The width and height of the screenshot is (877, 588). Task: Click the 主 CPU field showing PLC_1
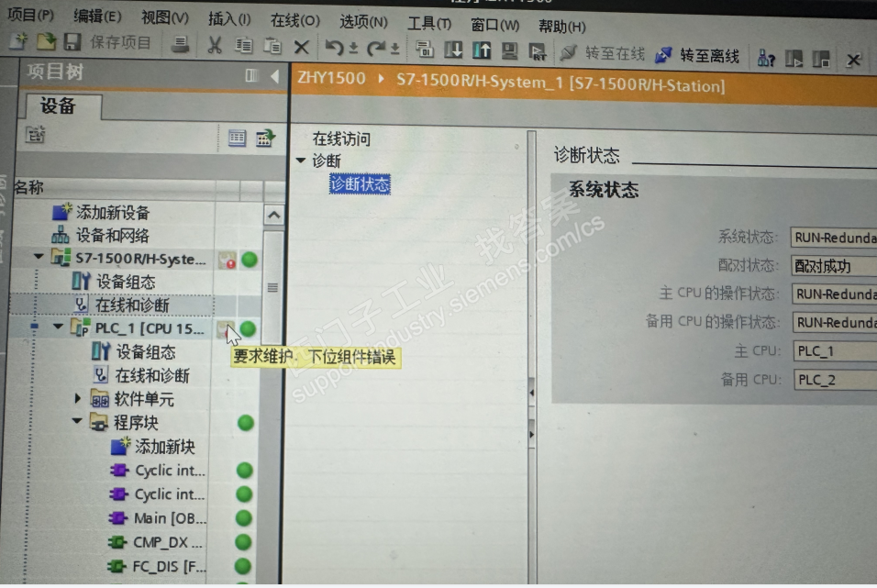(835, 350)
